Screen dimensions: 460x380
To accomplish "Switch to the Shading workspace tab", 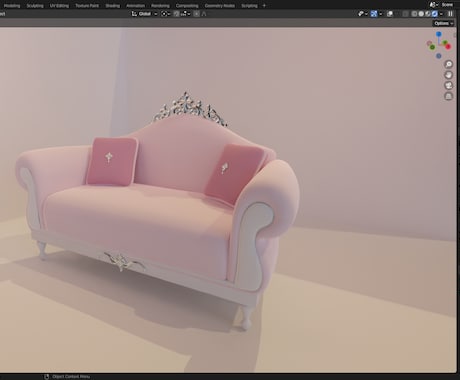I will (x=113, y=6).
